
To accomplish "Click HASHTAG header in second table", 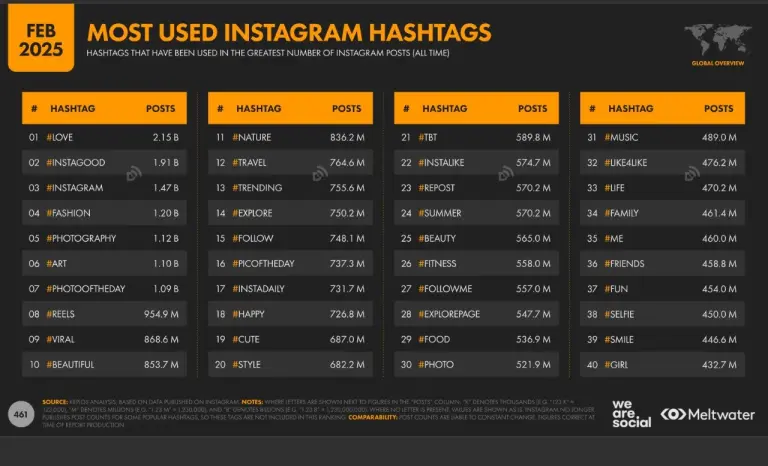I will [x=259, y=109].
